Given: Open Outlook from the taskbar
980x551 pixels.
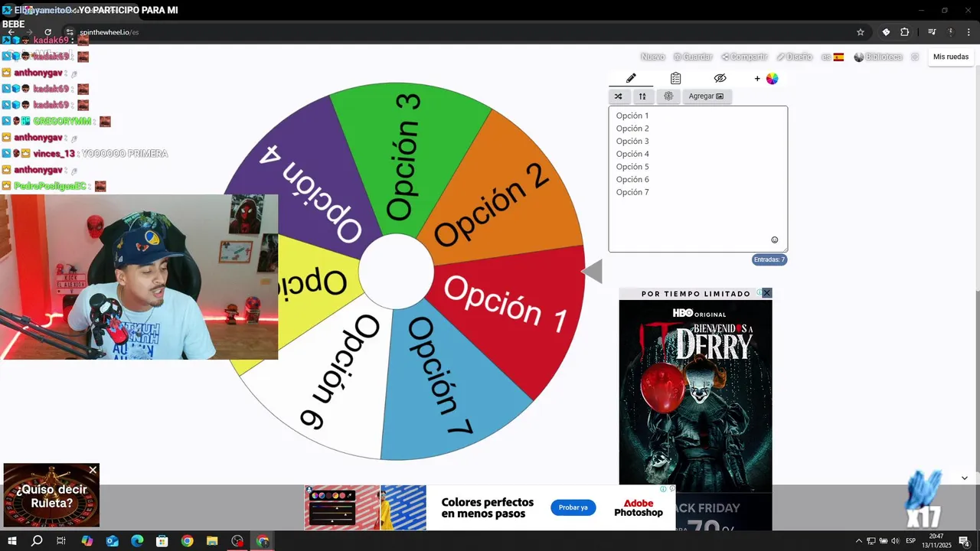Looking at the screenshot, I should coord(112,541).
